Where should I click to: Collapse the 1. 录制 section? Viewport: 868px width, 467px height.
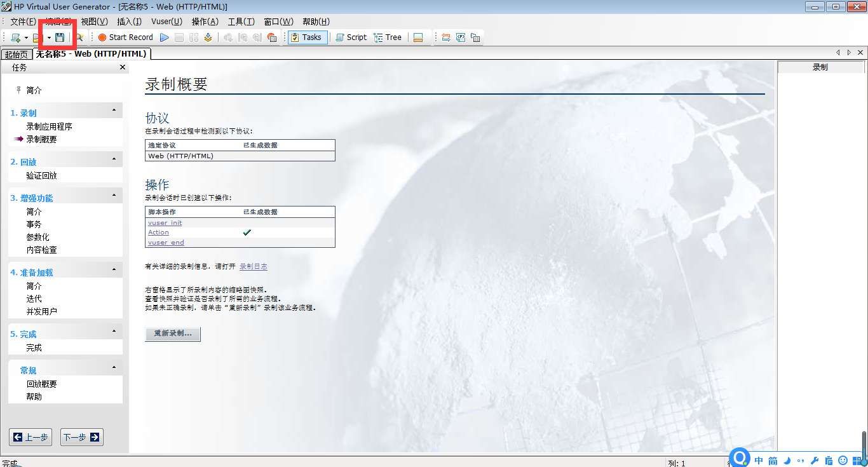114,111
